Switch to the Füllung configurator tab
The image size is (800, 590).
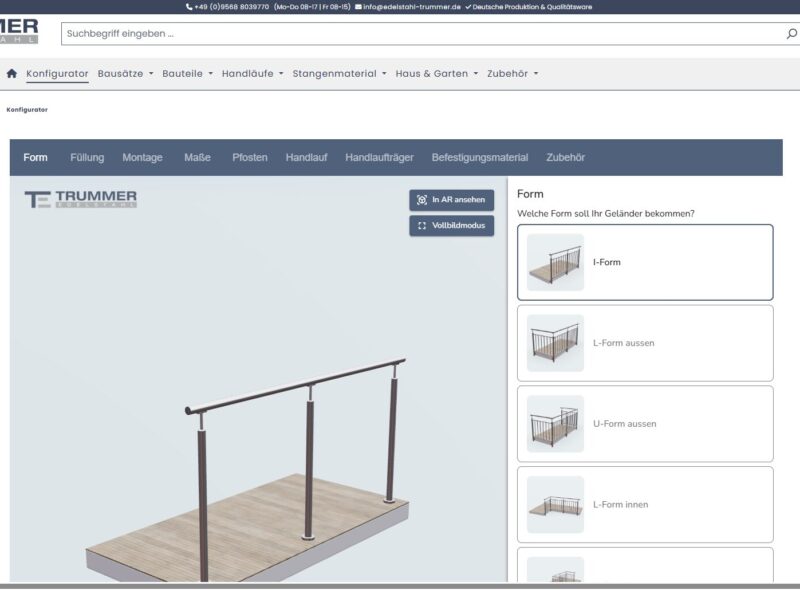(x=88, y=156)
